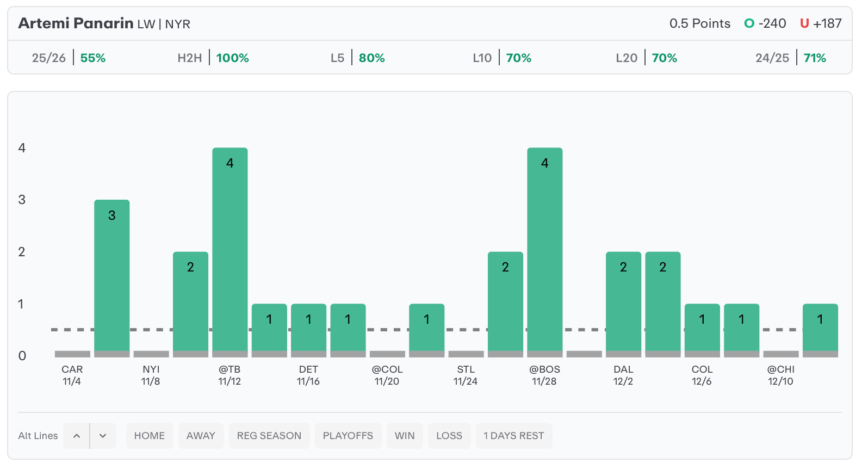Choose the L10 70% split
The width and height of the screenshot is (868, 469).
click(x=502, y=58)
